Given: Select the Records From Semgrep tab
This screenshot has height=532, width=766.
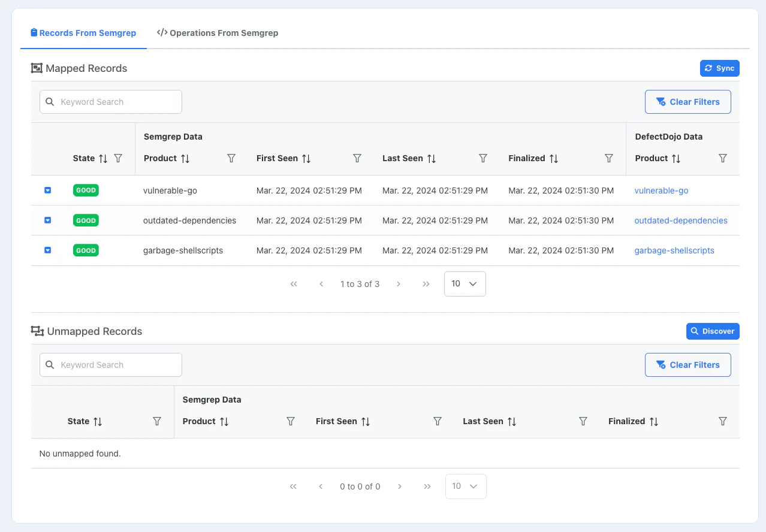Looking at the screenshot, I should (x=83, y=33).
